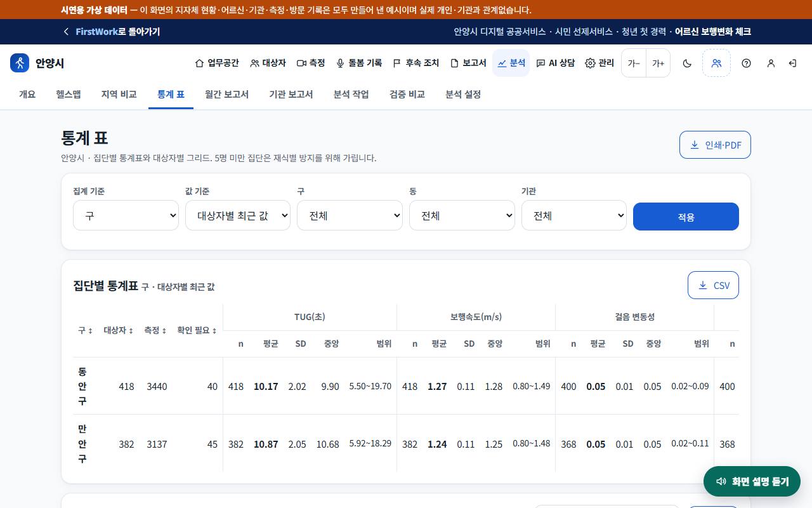The image size is (812, 508).
Task: Click TUG mean value 10.87
Action: click(266, 444)
